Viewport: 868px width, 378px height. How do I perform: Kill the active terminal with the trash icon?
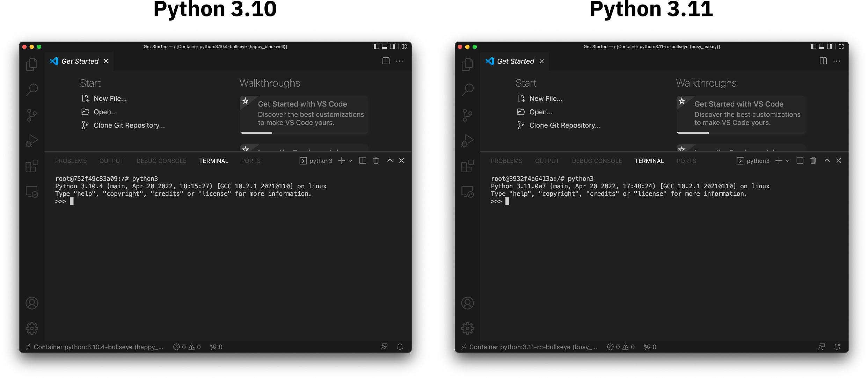pos(376,160)
